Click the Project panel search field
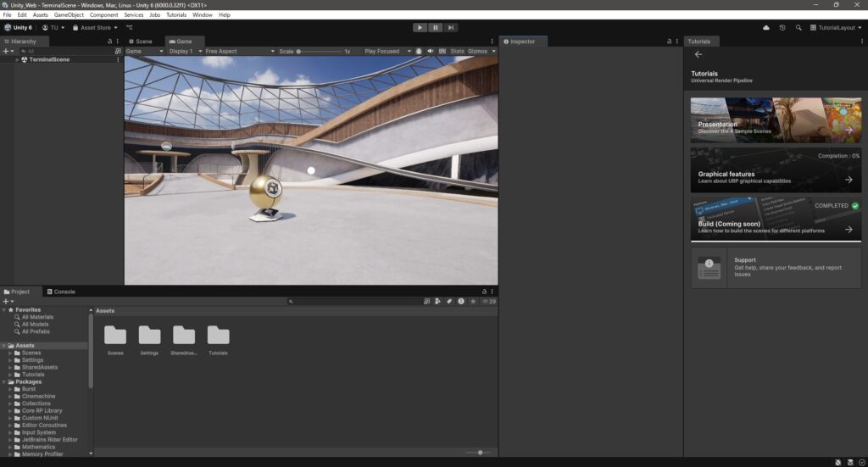The width and height of the screenshot is (868, 467). click(354, 301)
